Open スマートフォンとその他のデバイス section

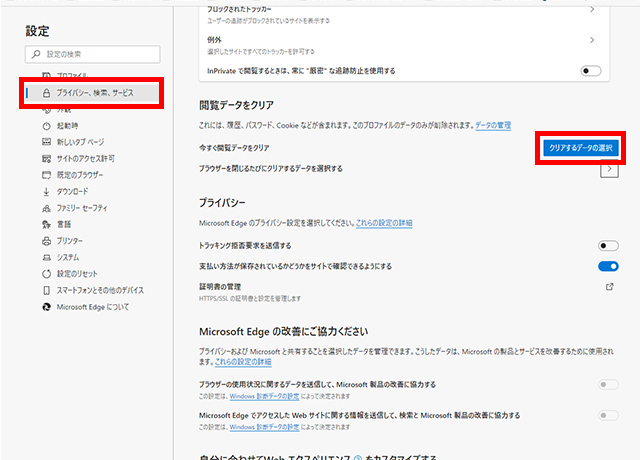coord(92,290)
